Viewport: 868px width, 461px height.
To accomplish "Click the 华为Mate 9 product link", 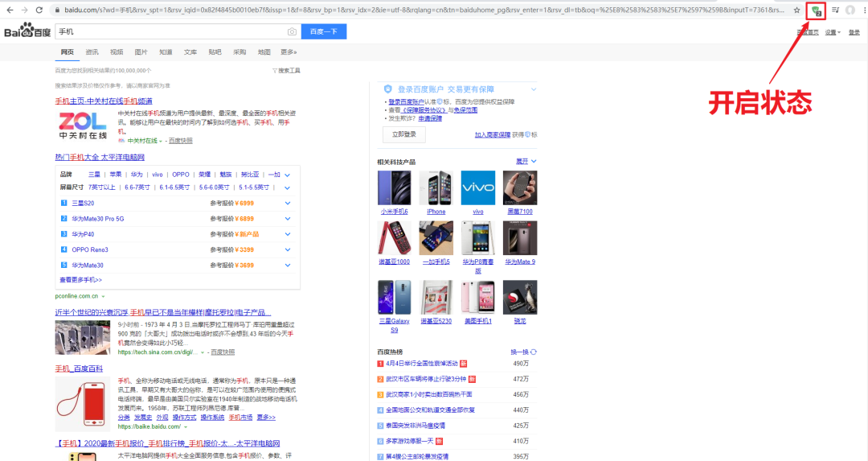I will tap(520, 261).
